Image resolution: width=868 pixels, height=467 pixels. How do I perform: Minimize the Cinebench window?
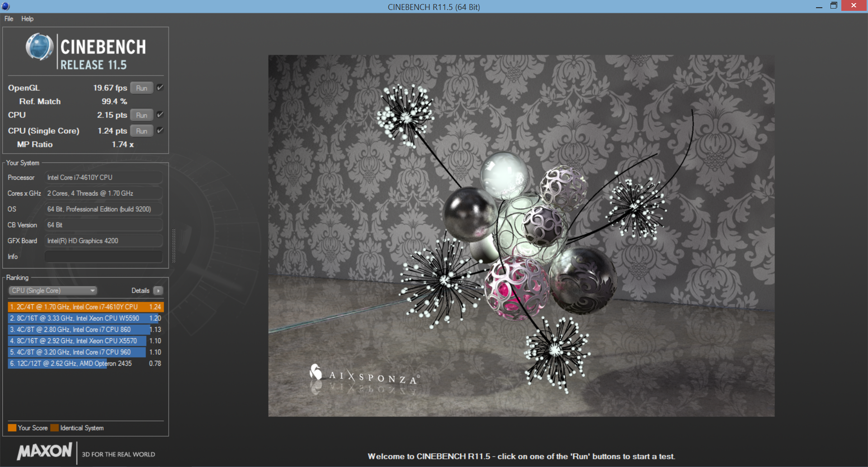pos(819,6)
